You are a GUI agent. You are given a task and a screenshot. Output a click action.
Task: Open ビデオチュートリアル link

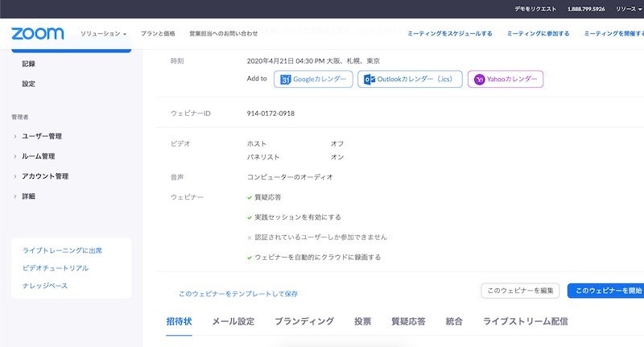point(56,268)
